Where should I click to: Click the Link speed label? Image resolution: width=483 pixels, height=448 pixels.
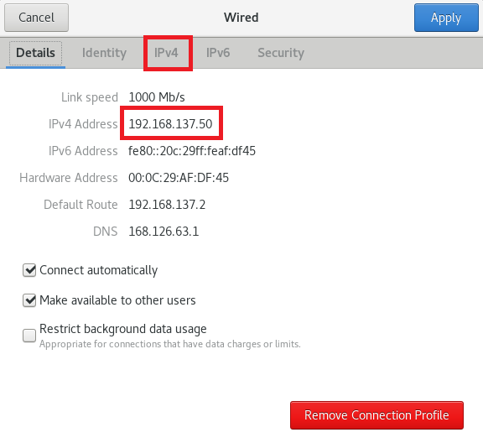(x=90, y=97)
